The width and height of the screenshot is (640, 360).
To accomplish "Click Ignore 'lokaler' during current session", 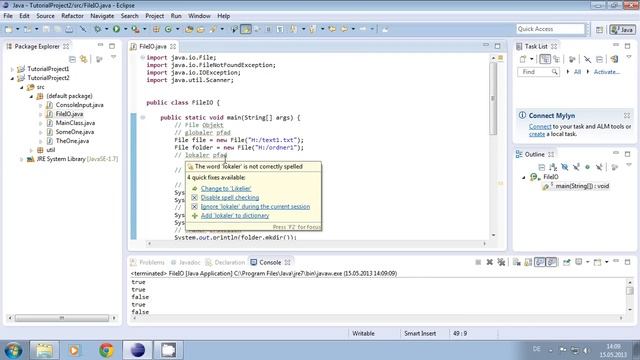I will [x=256, y=207].
